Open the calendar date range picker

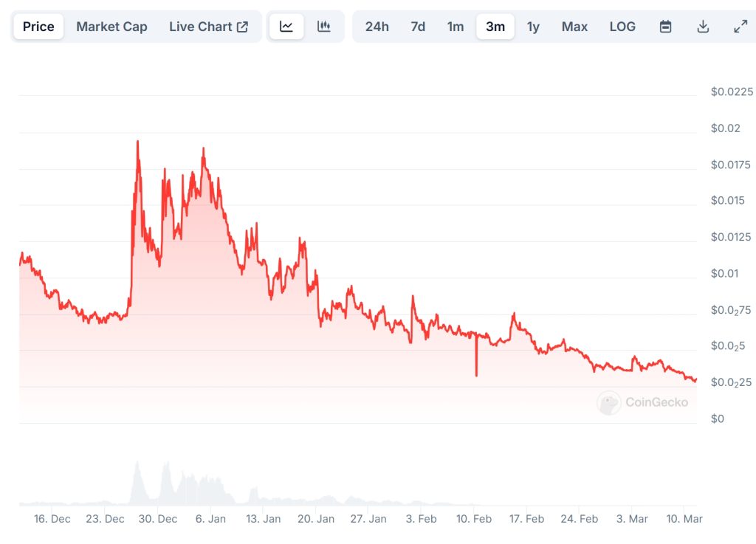665,27
